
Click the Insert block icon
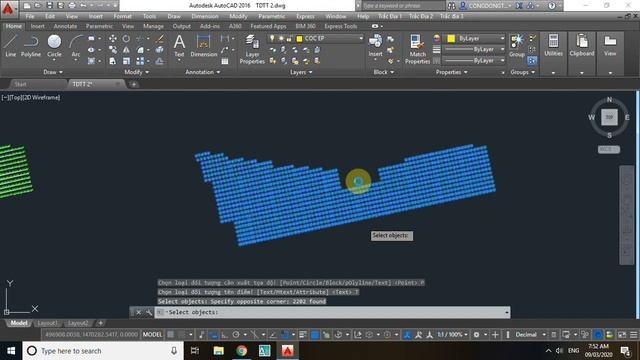(x=375, y=45)
